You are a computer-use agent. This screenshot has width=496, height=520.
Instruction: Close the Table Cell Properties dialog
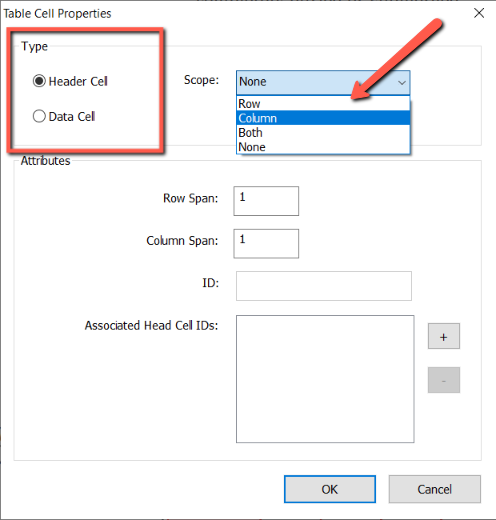479,13
